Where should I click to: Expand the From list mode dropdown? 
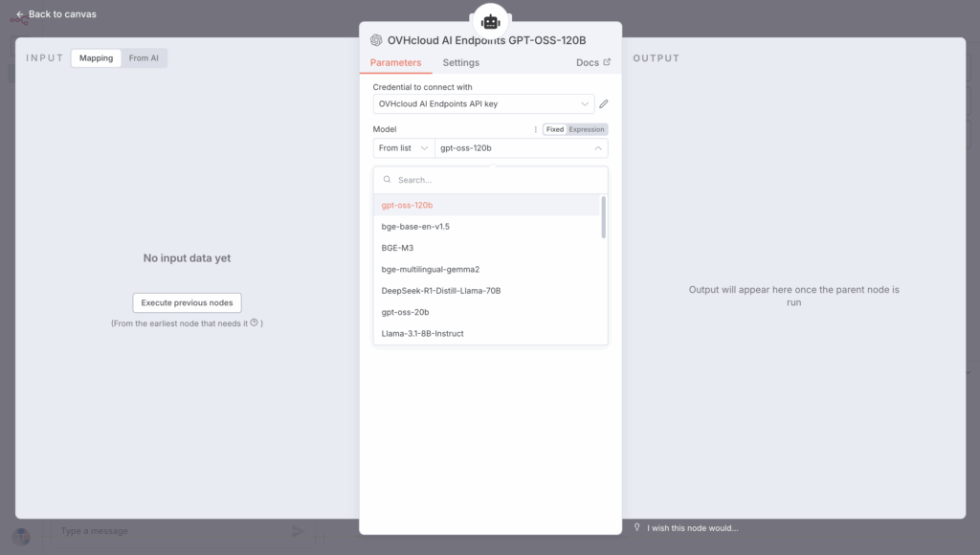click(403, 148)
